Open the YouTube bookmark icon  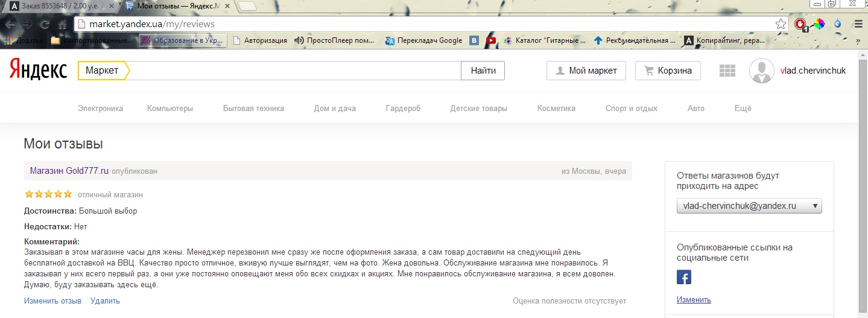492,40
